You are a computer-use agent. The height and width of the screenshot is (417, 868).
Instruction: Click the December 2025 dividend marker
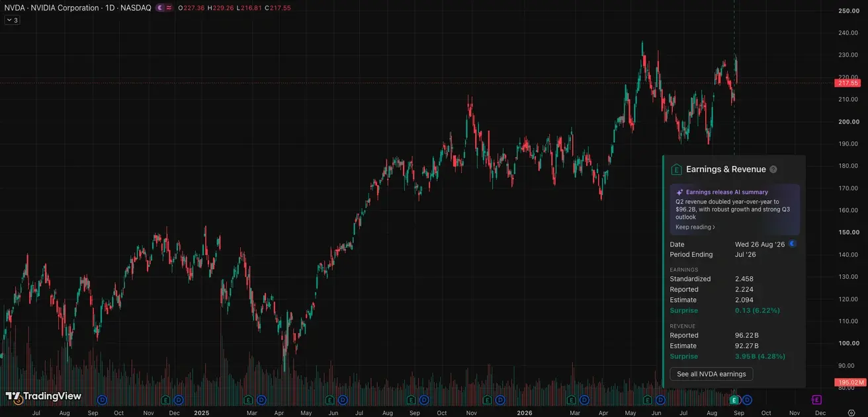500,400
